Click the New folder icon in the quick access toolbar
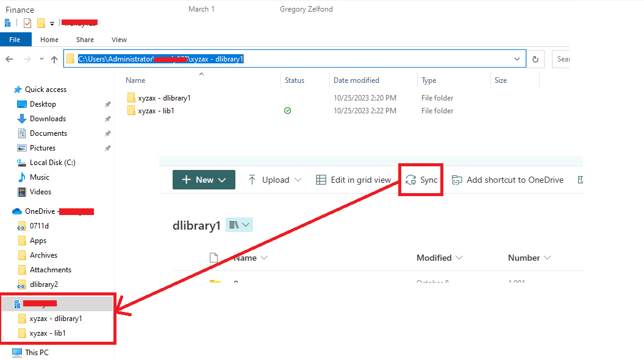The image size is (644, 360). tap(41, 23)
